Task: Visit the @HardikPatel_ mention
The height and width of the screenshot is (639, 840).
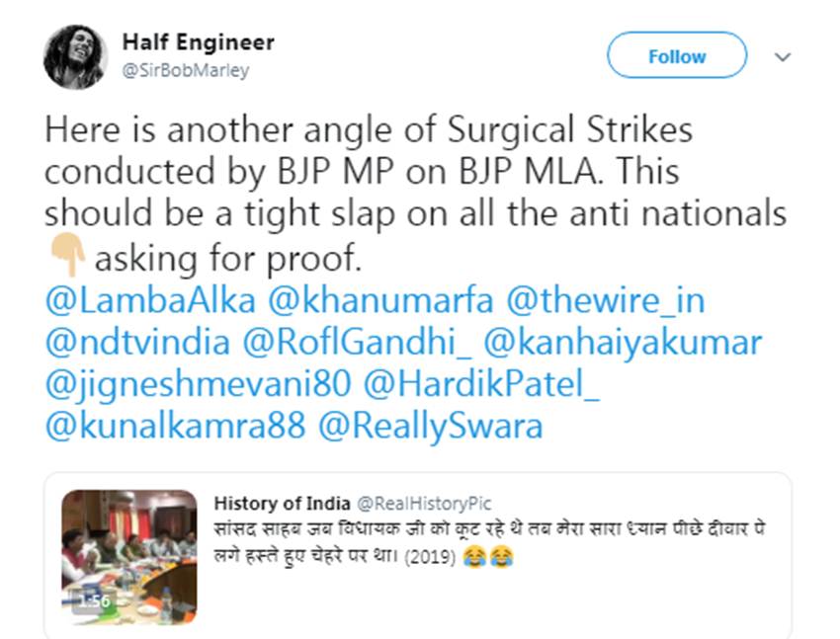Action: point(482,384)
